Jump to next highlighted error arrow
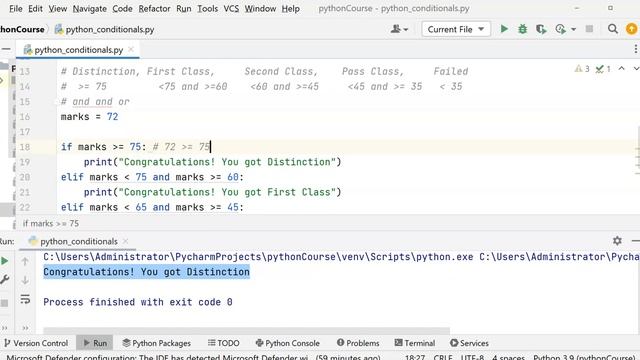Image resolution: width=640 pixels, height=360 pixels. [x=636, y=69]
